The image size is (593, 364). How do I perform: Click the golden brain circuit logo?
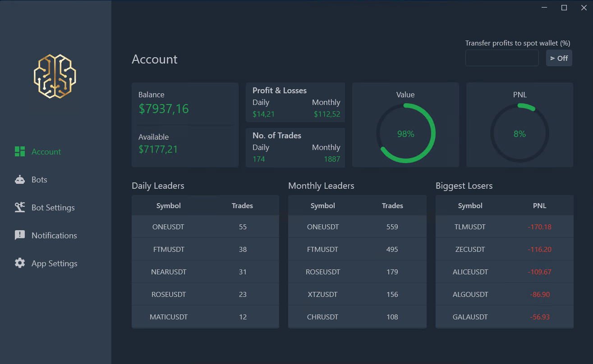[x=55, y=76]
